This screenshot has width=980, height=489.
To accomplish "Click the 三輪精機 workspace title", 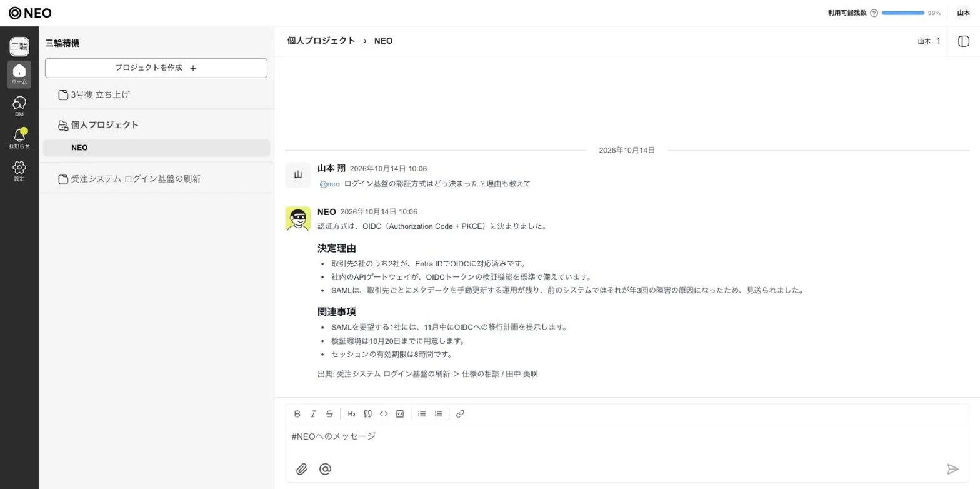I will 62,43.
